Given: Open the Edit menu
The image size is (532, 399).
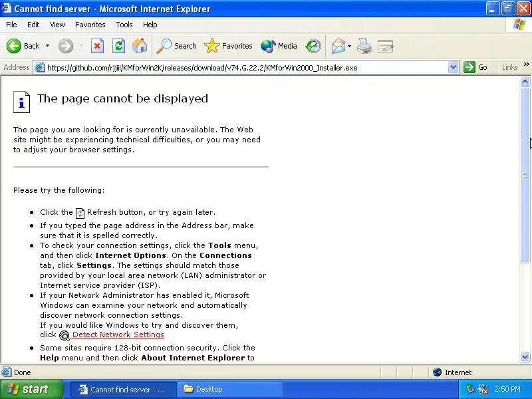Looking at the screenshot, I should 33,25.
